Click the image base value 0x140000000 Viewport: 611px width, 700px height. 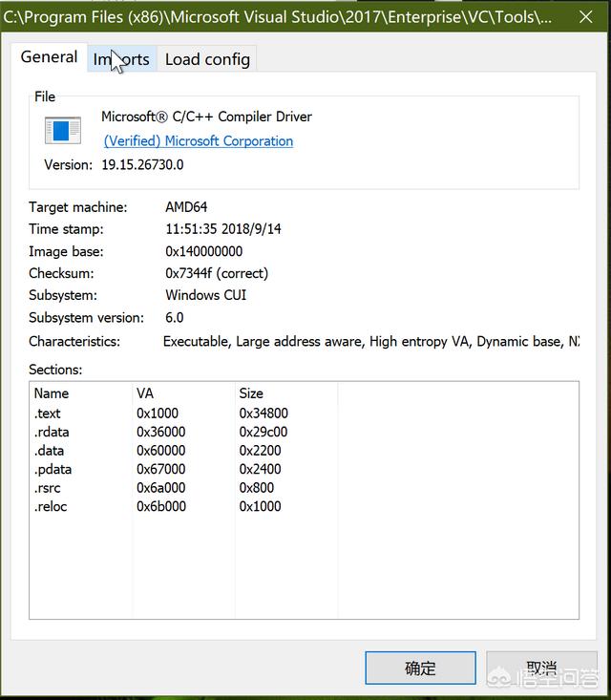coord(203,251)
